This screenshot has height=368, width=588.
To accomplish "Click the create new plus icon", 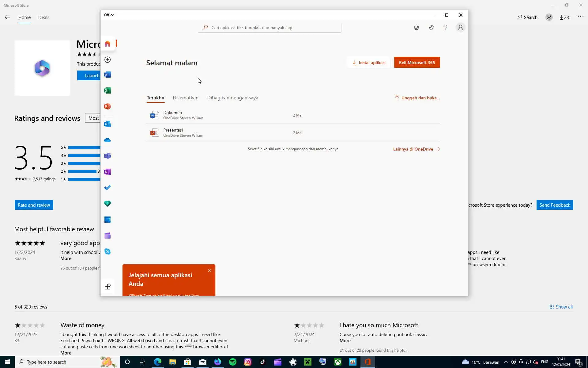I will tap(107, 60).
